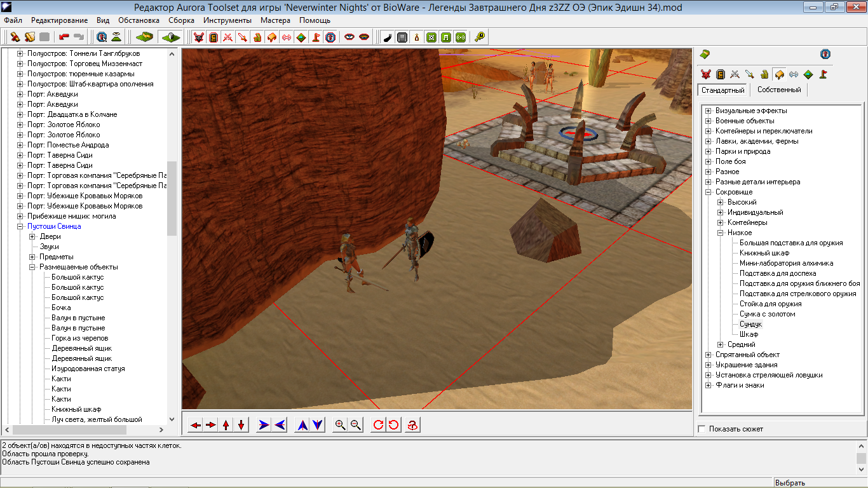
Task: Tilt camera with blue upward arrowhead button
Action: pos(302,425)
